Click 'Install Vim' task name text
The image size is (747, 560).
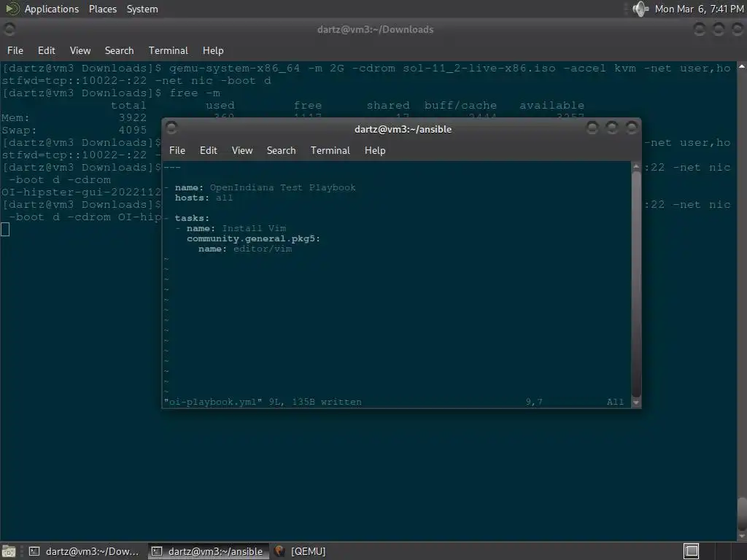point(254,228)
